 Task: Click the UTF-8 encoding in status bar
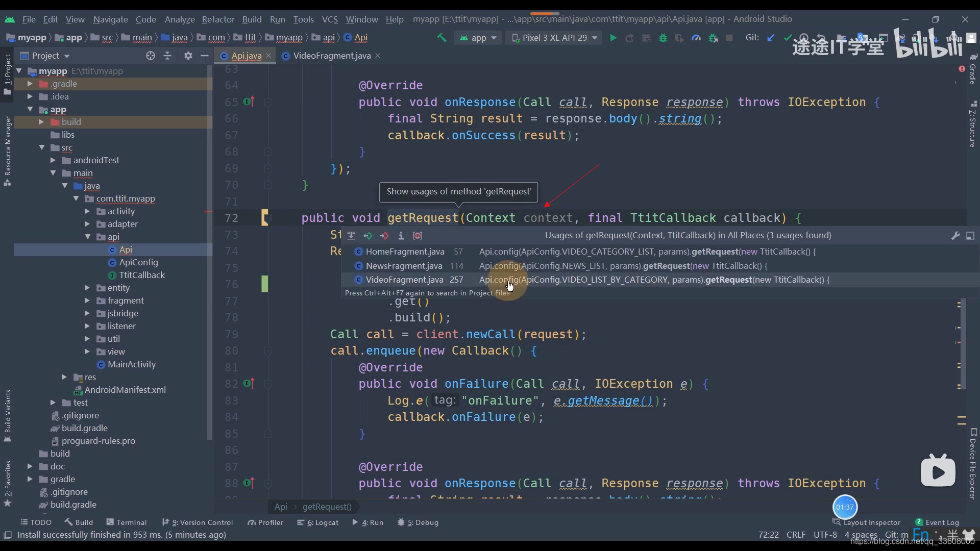point(825,535)
